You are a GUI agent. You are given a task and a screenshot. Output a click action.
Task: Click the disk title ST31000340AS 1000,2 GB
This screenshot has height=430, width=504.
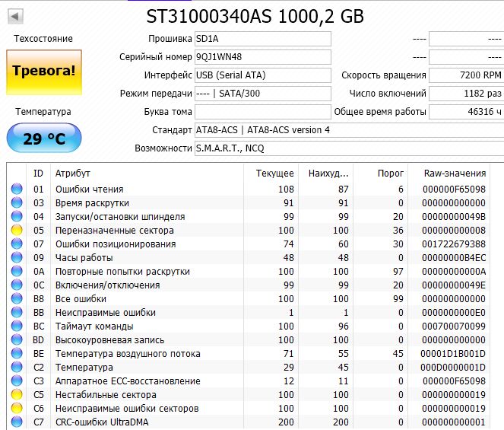254,15
